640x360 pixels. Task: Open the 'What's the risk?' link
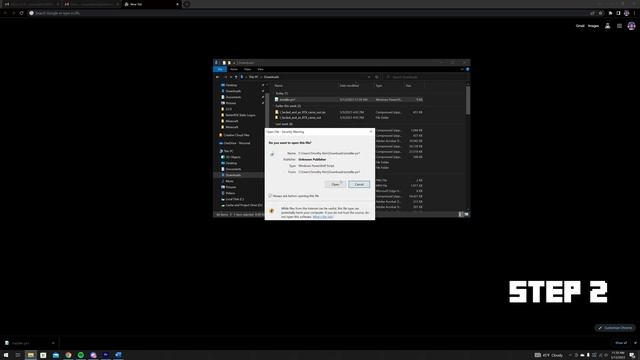323,217
